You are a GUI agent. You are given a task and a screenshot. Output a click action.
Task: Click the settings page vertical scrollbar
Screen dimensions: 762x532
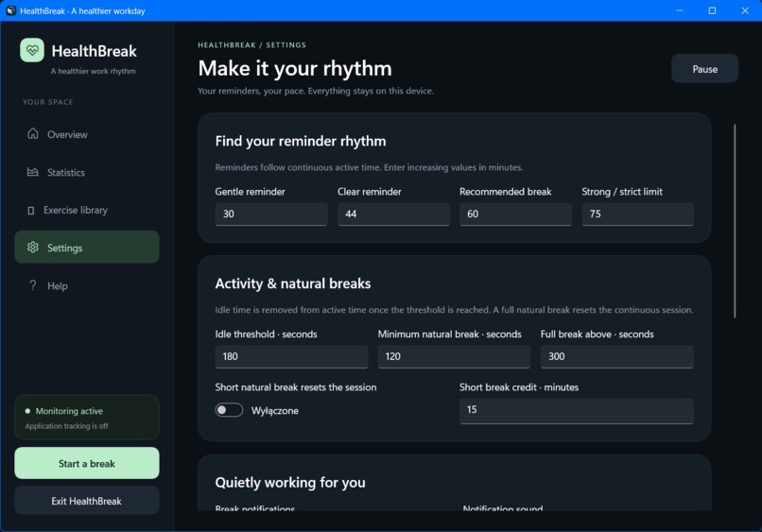[735, 221]
